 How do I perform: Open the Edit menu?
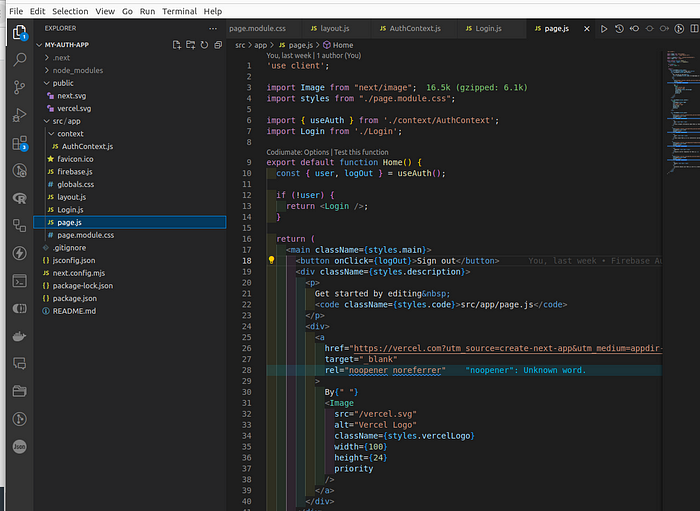pyautogui.click(x=38, y=11)
